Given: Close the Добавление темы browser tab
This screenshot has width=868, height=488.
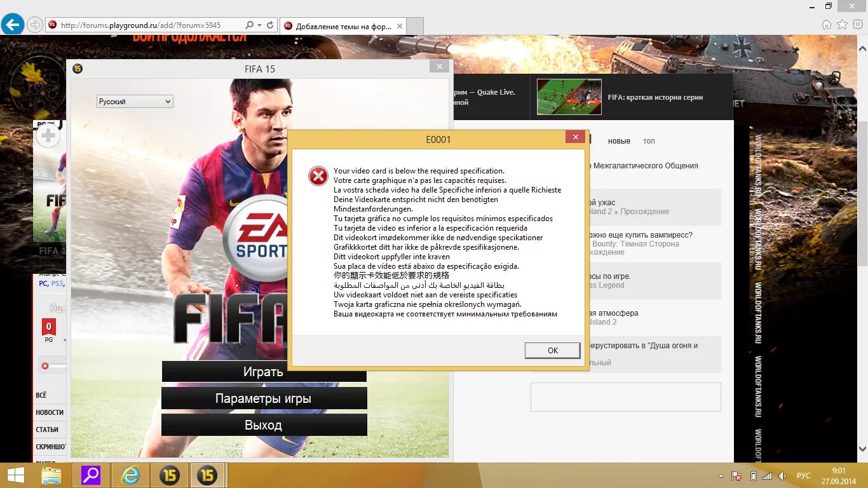Looking at the screenshot, I should 400,26.
